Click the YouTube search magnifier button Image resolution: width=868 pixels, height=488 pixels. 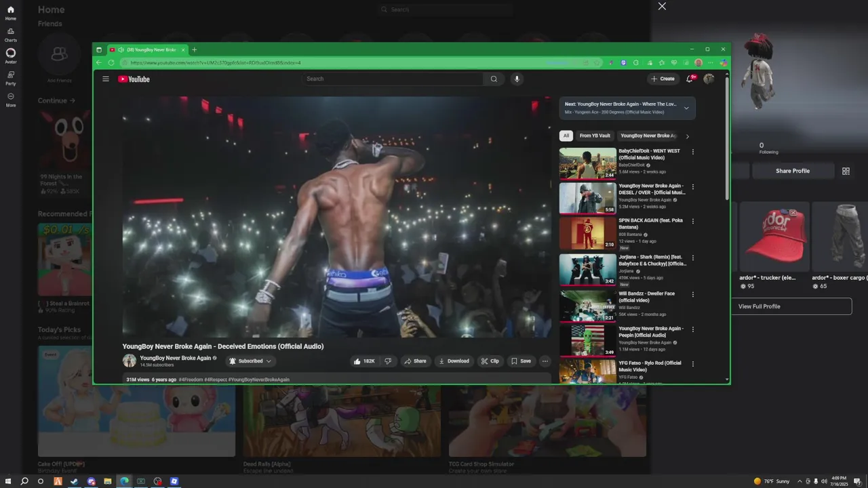tap(494, 79)
